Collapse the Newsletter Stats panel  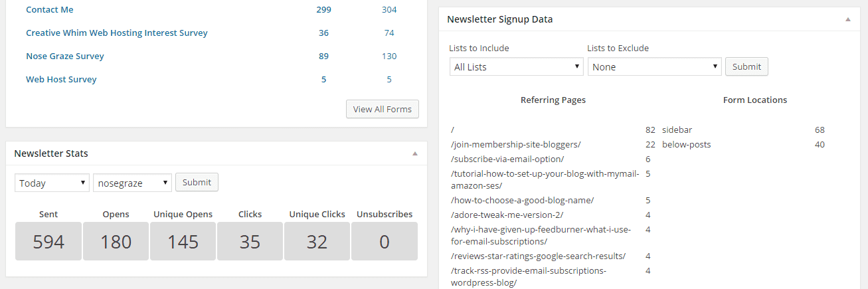point(415,153)
